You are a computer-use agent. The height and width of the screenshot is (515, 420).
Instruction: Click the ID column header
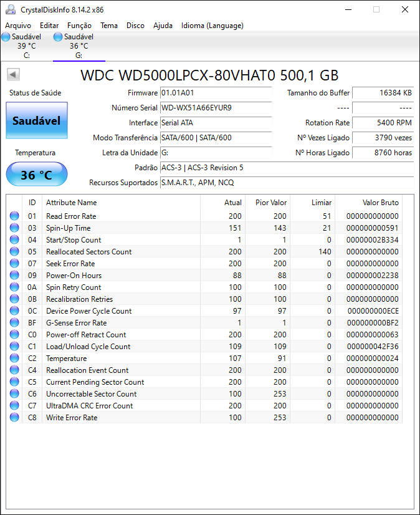pos(32,202)
